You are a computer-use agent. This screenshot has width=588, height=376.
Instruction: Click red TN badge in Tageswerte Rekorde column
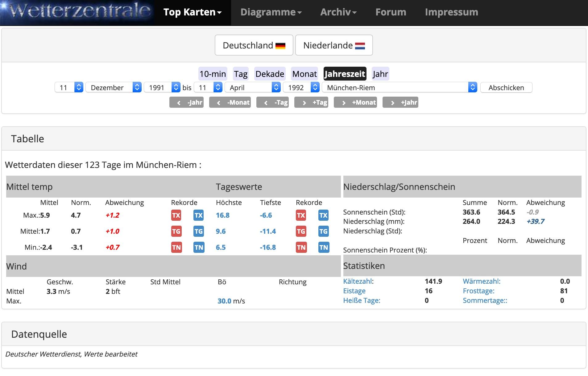301,247
